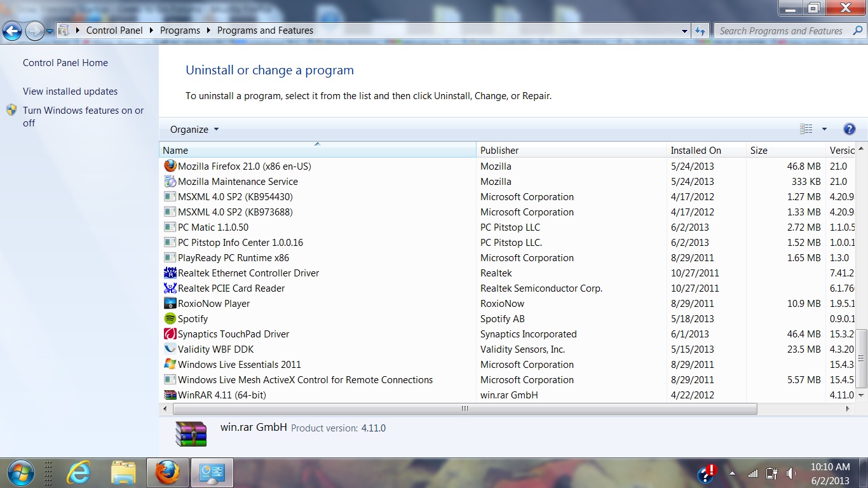
Task: Click the taskbar clock and date
Action: (x=830, y=473)
